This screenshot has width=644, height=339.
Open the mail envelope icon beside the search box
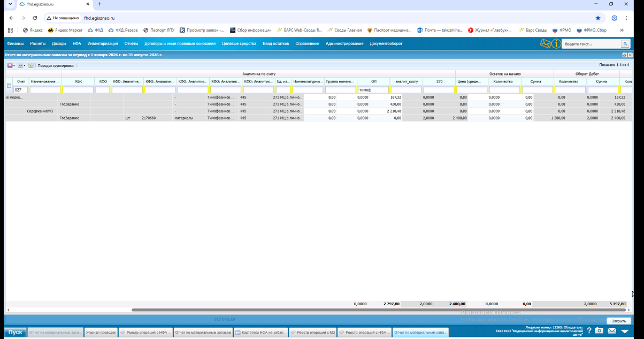[546, 43]
